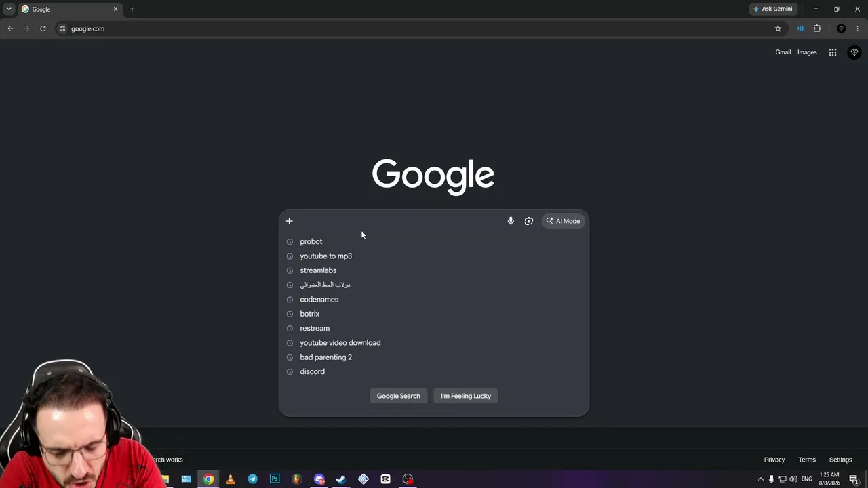
Task: Click the plus icon in the search box
Action: [x=289, y=221]
